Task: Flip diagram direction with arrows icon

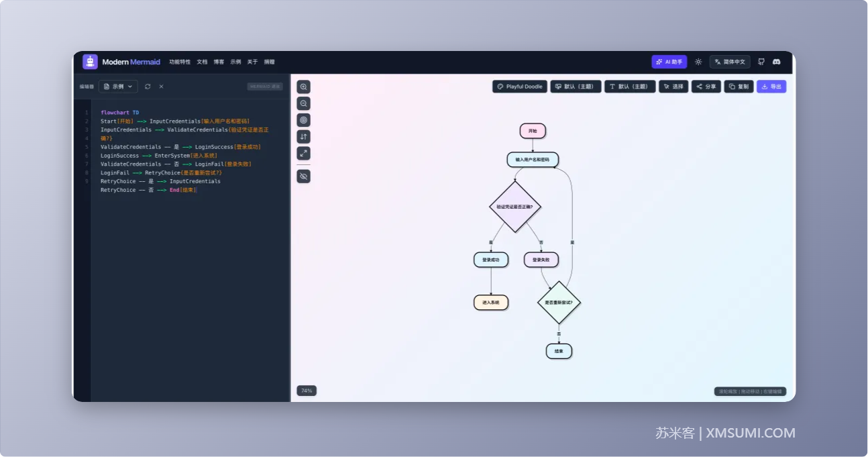Action: pyautogui.click(x=303, y=137)
